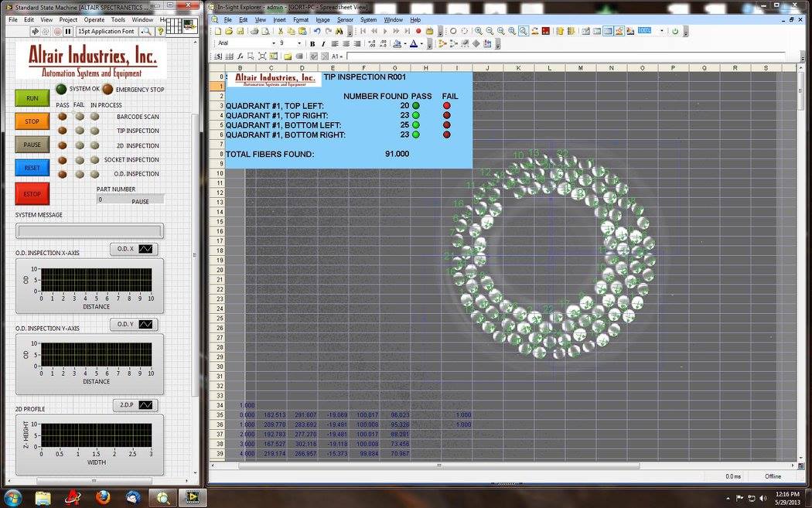Click the New Job icon in In-Sight Explorer
812x508 pixels.
point(218,31)
